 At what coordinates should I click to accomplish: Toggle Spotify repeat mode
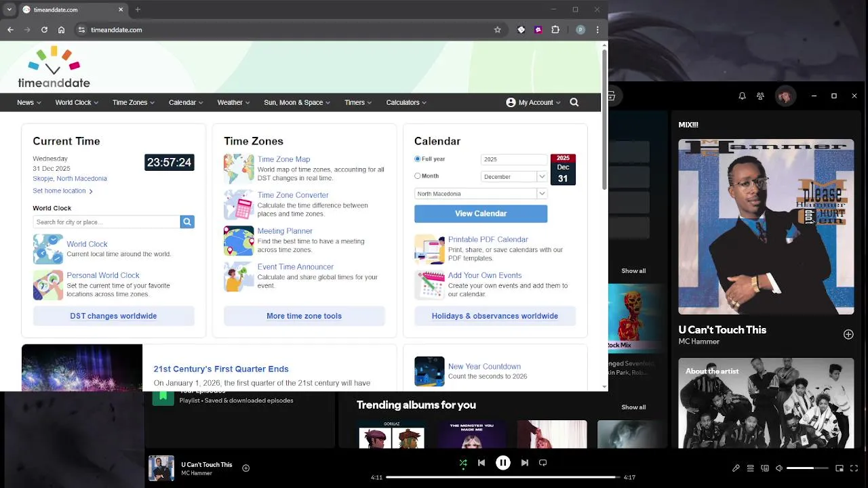(542, 463)
